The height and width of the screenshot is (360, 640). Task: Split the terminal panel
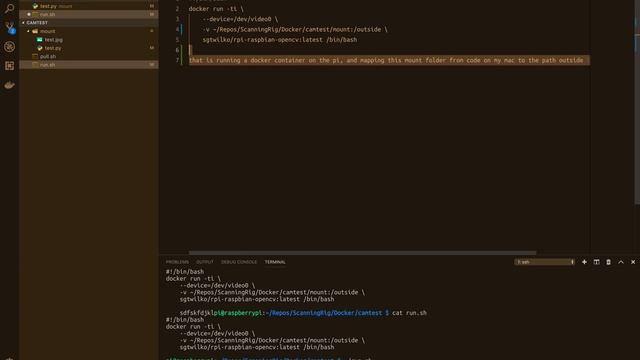click(596, 262)
